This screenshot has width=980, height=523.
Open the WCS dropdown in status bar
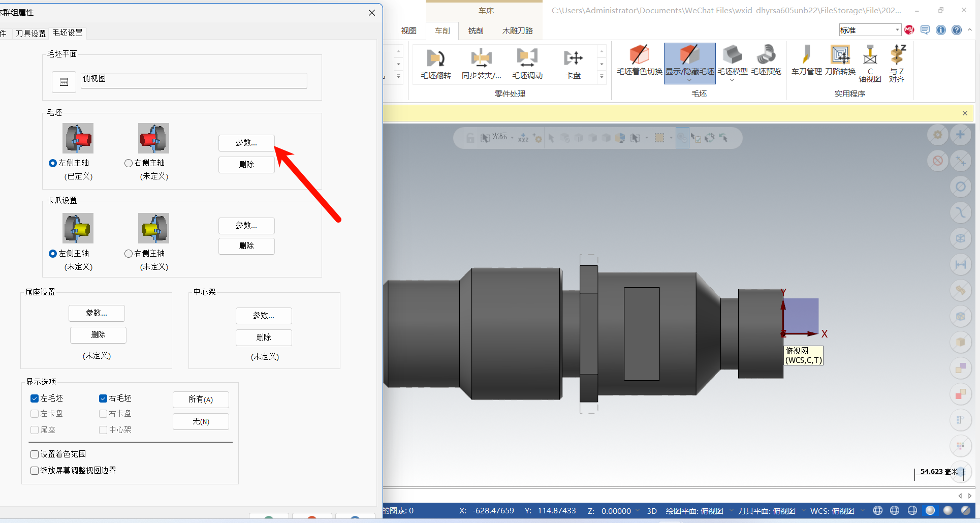click(863, 511)
